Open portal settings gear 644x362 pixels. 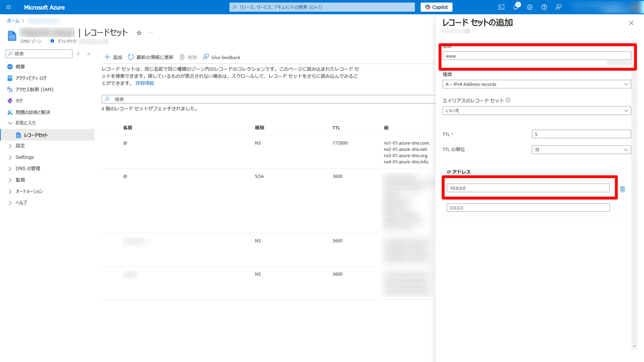pos(530,7)
